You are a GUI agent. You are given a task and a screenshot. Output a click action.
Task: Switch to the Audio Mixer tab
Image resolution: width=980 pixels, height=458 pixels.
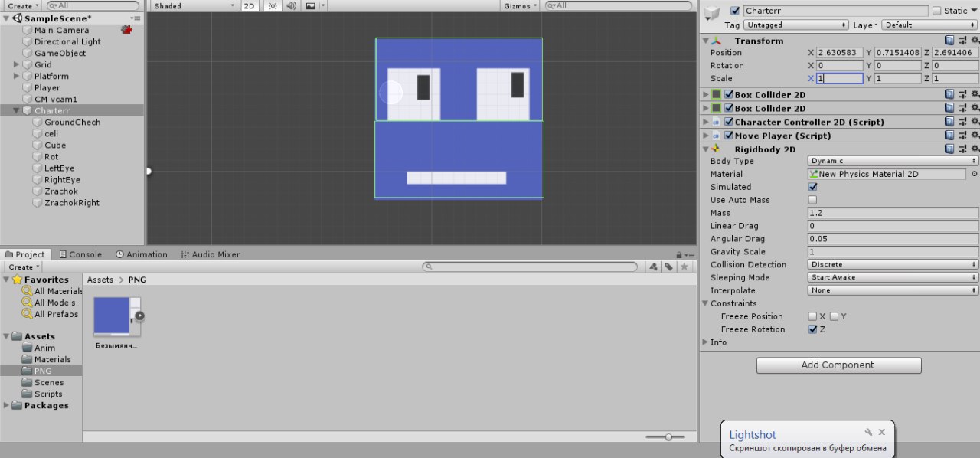(211, 254)
